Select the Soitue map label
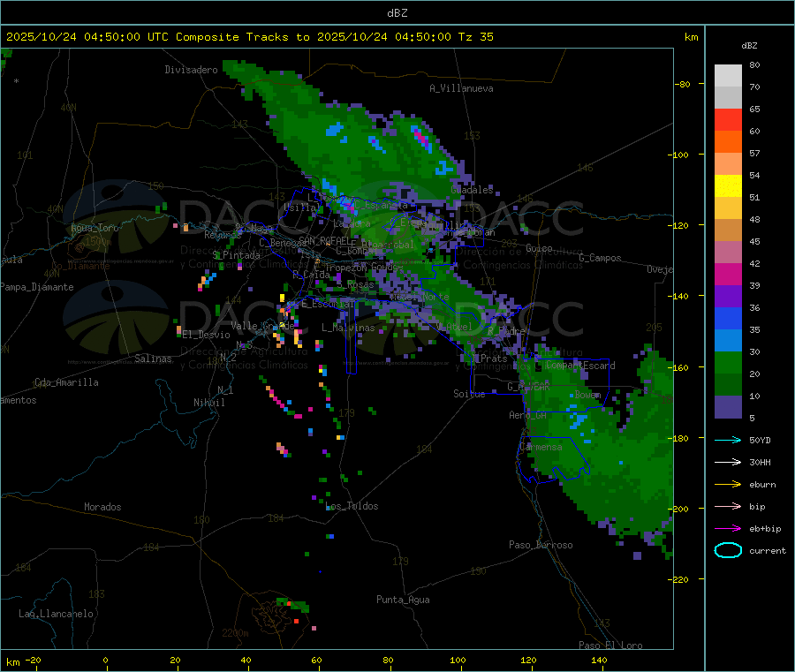This screenshot has height=672, width=795. [x=470, y=394]
